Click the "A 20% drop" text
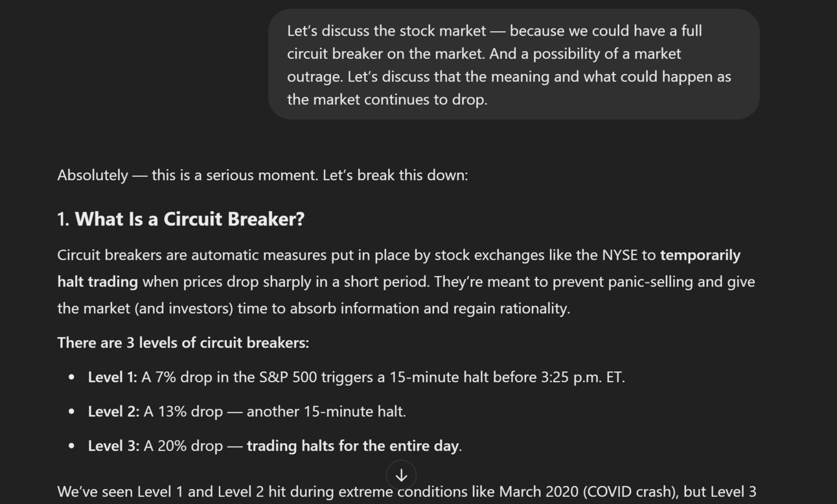Viewport: 837px width, 504px height. click(x=183, y=446)
